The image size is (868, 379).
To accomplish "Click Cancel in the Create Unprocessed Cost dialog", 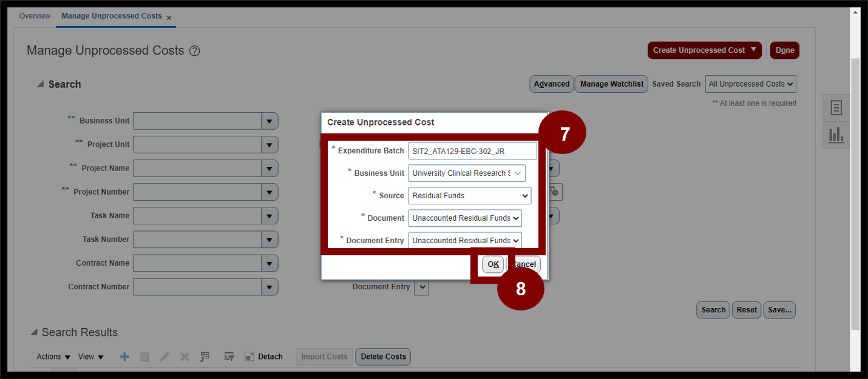I will coord(524,264).
